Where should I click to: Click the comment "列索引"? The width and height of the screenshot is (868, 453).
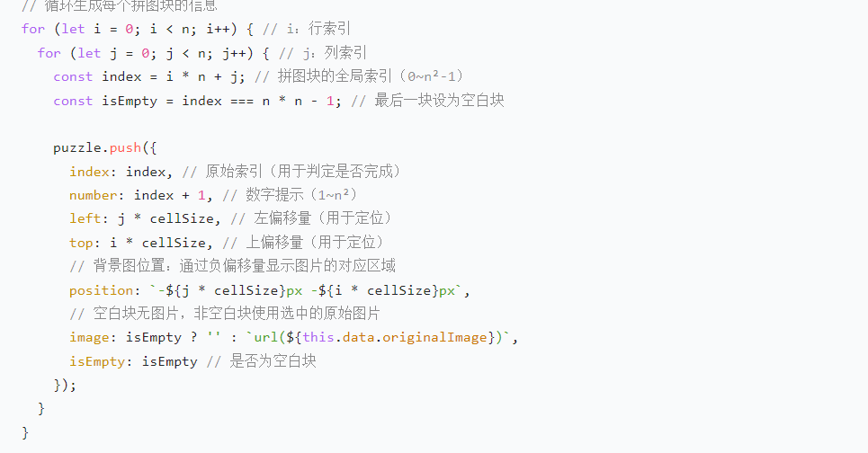coord(345,54)
